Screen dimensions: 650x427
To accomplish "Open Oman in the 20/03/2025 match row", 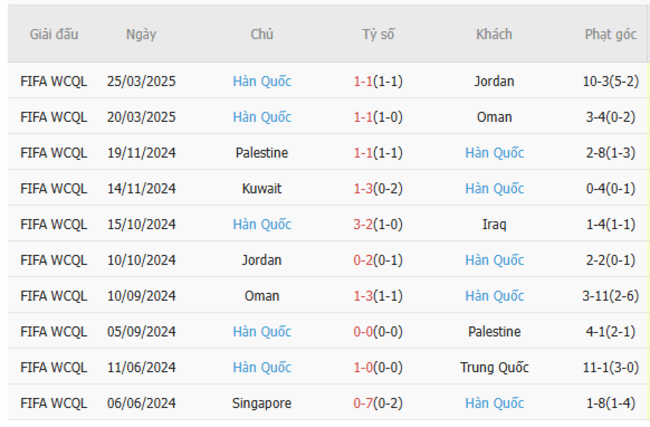I will pos(494,117).
